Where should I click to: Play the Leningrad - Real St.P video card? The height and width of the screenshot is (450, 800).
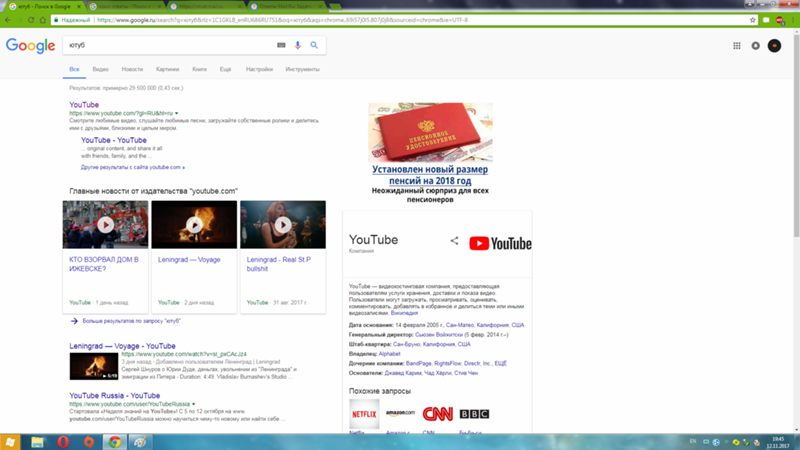pos(283,224)
